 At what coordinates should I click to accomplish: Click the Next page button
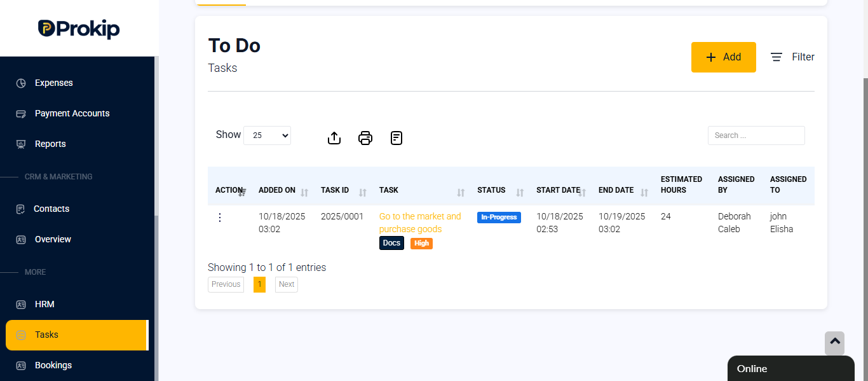(x=287, y=284)
